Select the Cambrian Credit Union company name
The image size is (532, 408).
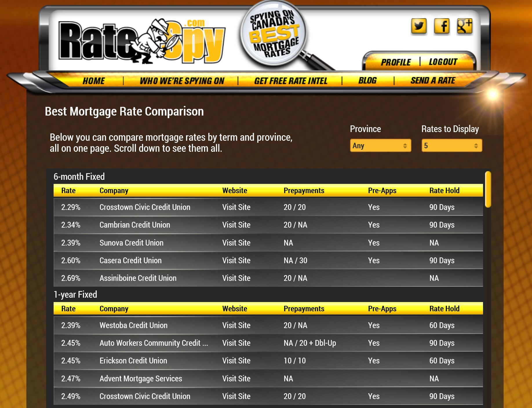[135, 225]
